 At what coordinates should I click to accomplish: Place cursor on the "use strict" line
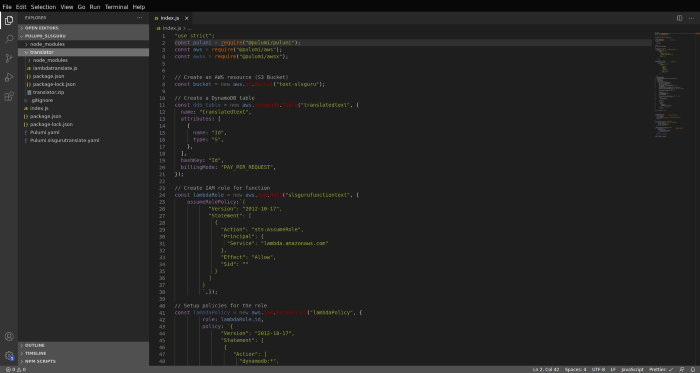(195, 36)
